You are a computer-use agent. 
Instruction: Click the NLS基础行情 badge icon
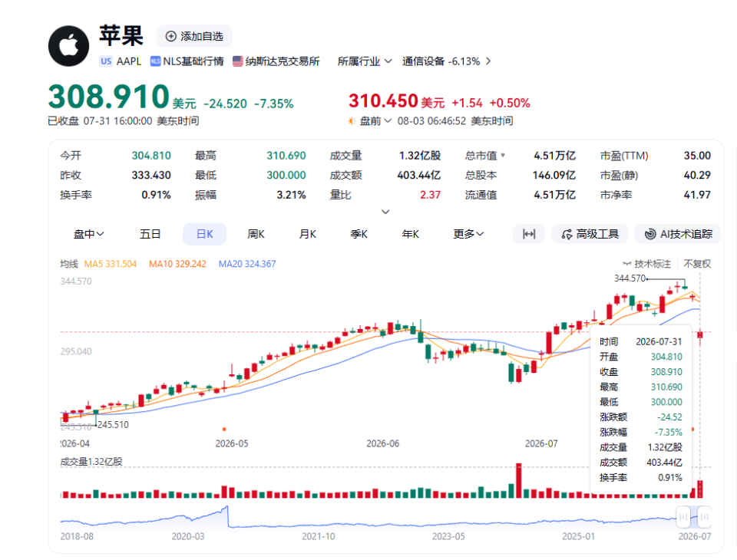[155, 61]
